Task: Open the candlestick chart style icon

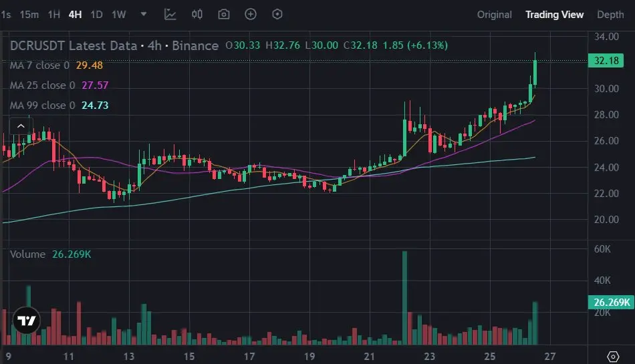Action: point(197,15)
